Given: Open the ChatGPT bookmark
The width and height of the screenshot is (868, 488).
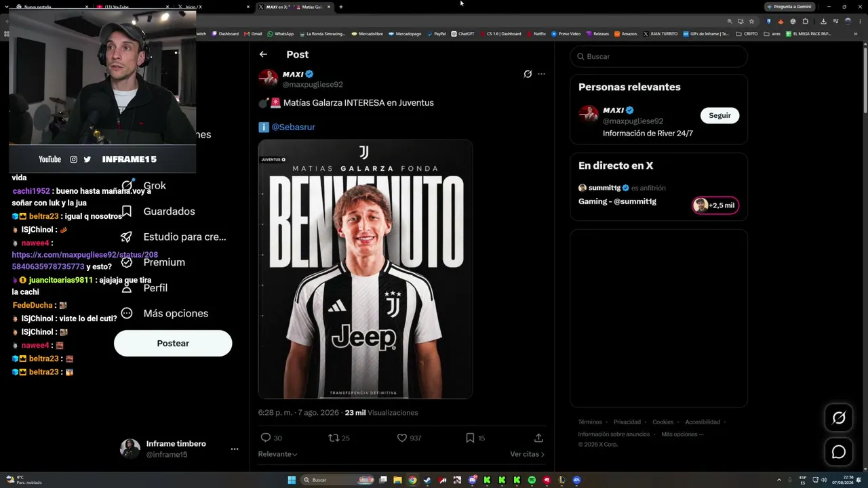Looking at the screenshot, I should [463, 34].
